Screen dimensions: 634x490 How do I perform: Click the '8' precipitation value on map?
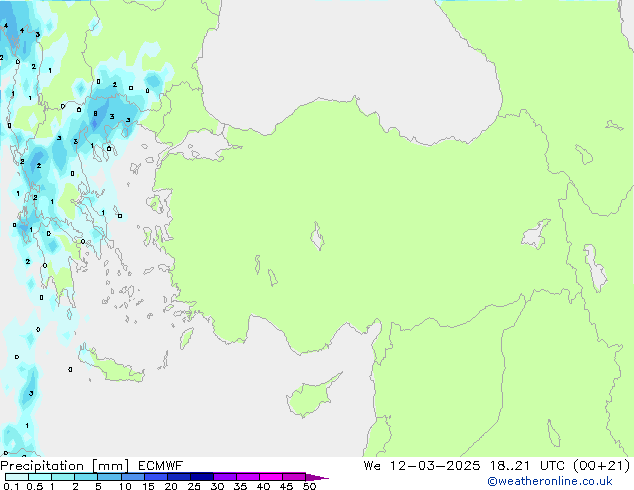pos(95,114)
